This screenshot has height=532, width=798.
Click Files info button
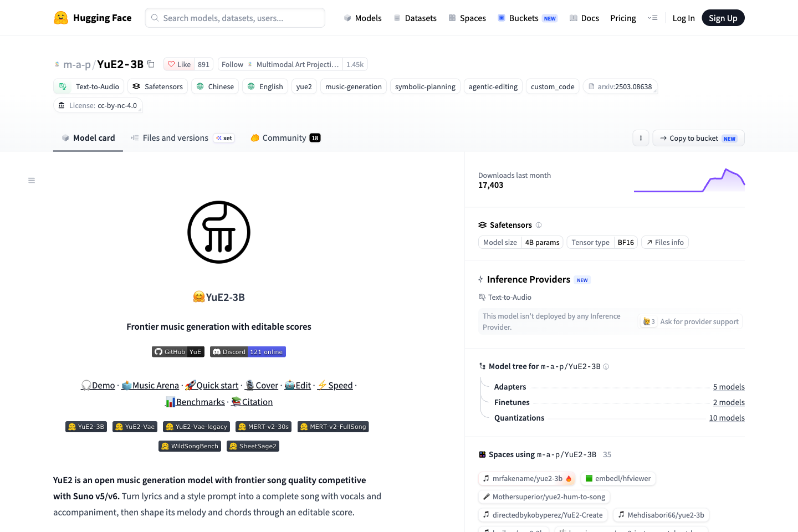pyautogui.click(x=665, y=242)
